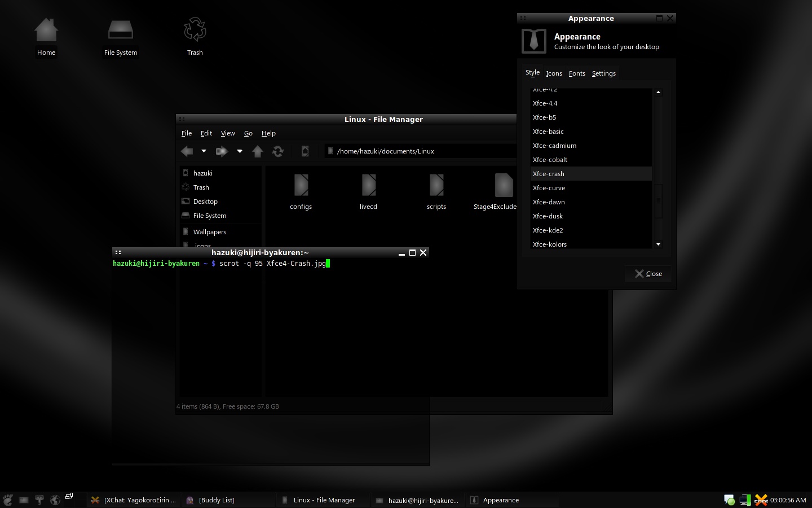Open the Appearance window menu button
The height and width of the screenshot is (508, 812).
coord(523,18)
